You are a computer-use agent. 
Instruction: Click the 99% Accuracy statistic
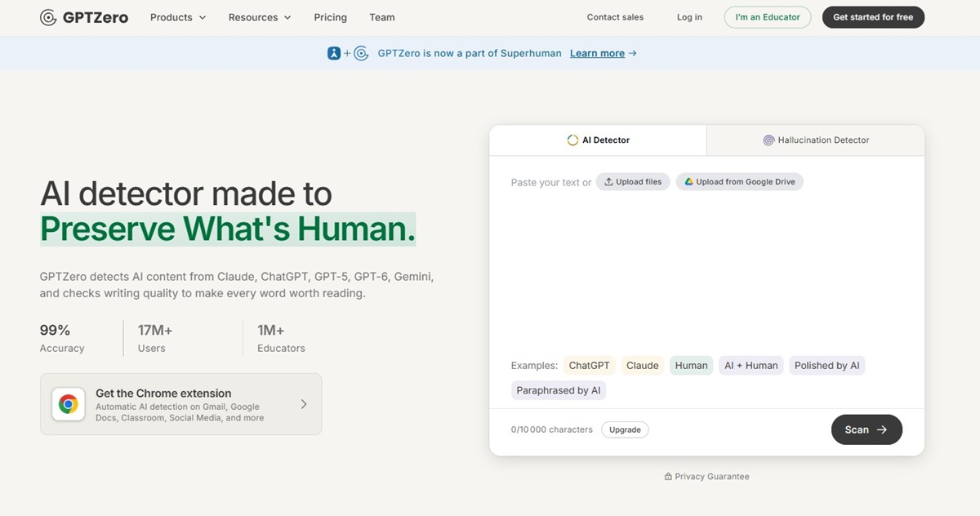click(x=62, y=338)
